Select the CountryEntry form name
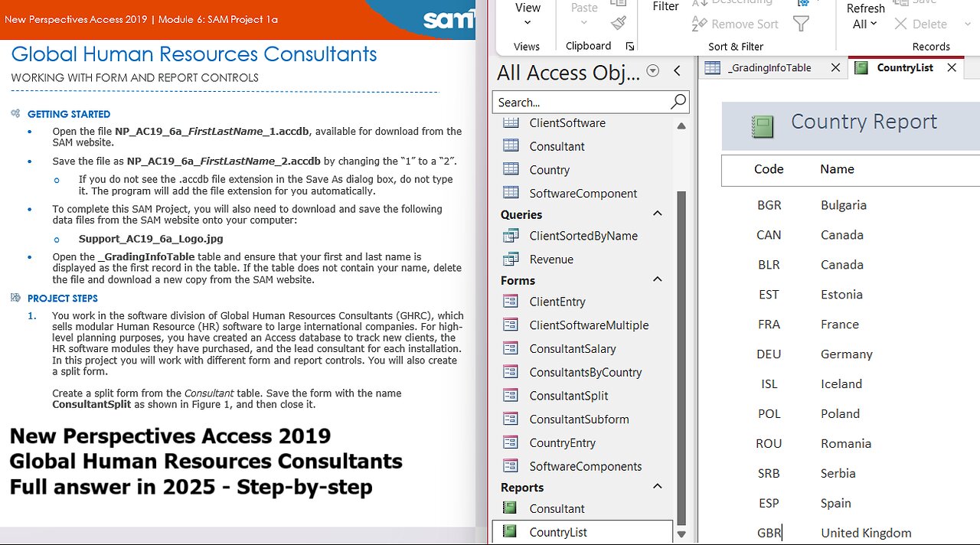The image size is (980, 545). pos(562,442)
